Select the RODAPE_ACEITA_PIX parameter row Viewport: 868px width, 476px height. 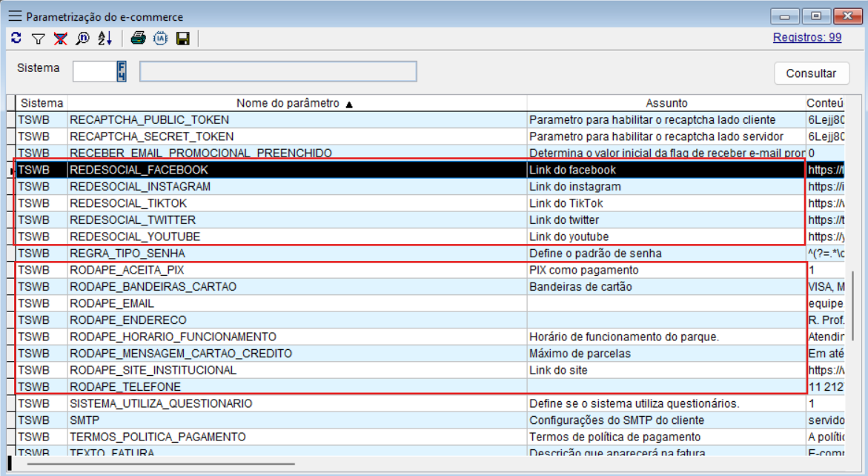[x=296, y=271]
